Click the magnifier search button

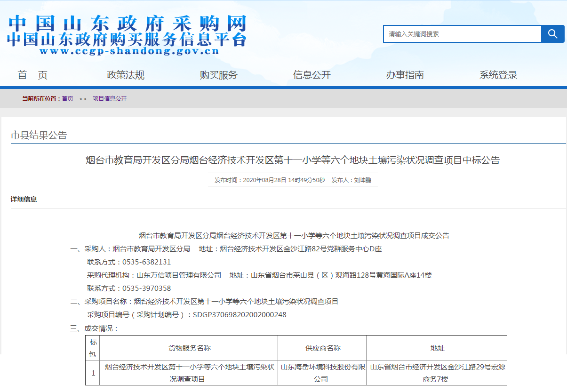[552, 34]
